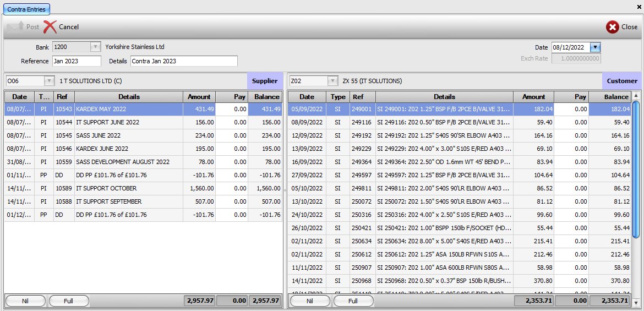Click the Post toolbar icon
This screenshot has width=644, height=311.
click(x=15, y=26)
